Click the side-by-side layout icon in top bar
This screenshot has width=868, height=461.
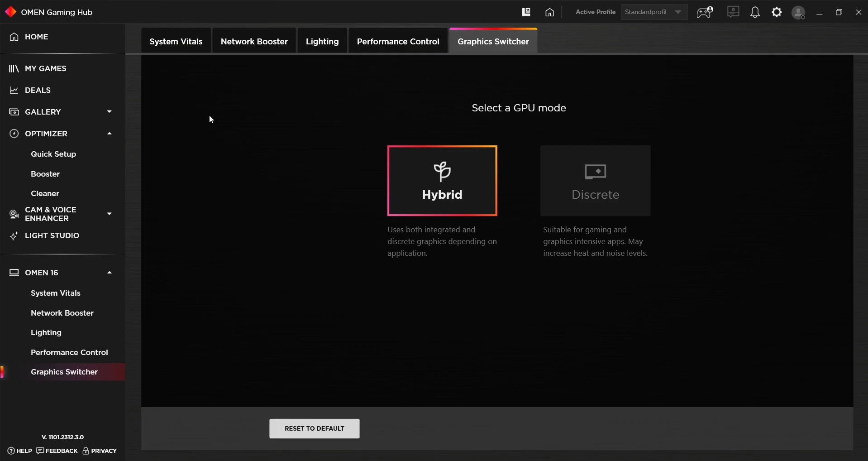(x=526, y=12)
